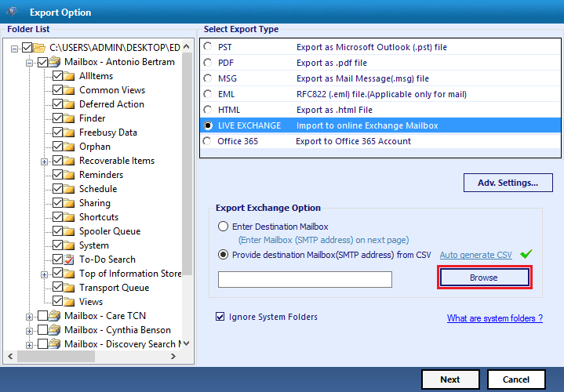564x392 pixels.
Task: Click the To-Do Search task icon
Action: pyautogui.click(x=69, y=260)
